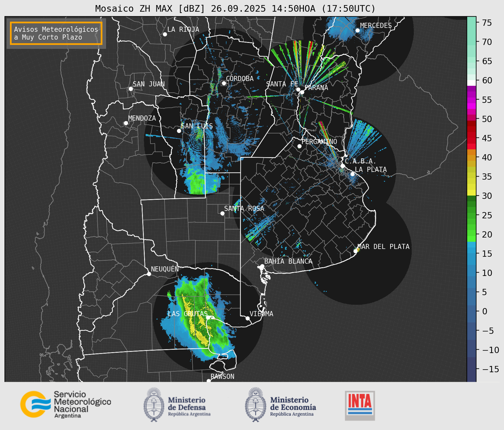Click the −15 label on the colorbar

point(491,369)
